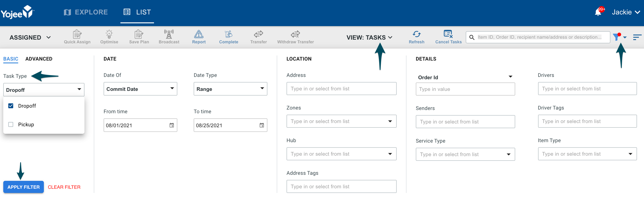Open the sort/column options icon
644x199 pixels.
637,37
